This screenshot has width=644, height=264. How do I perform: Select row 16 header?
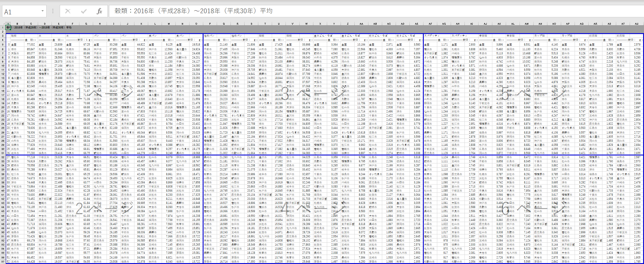(3, 90)
